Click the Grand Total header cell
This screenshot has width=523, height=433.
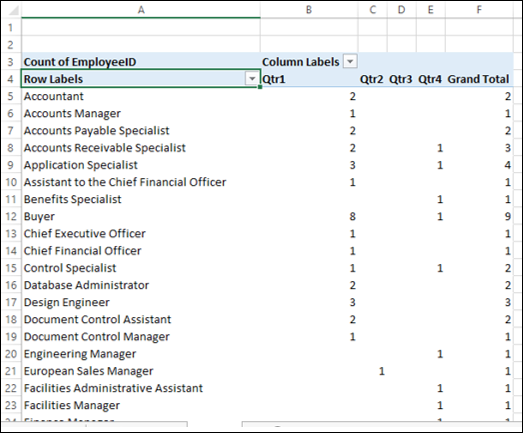[x=479, y=79]
